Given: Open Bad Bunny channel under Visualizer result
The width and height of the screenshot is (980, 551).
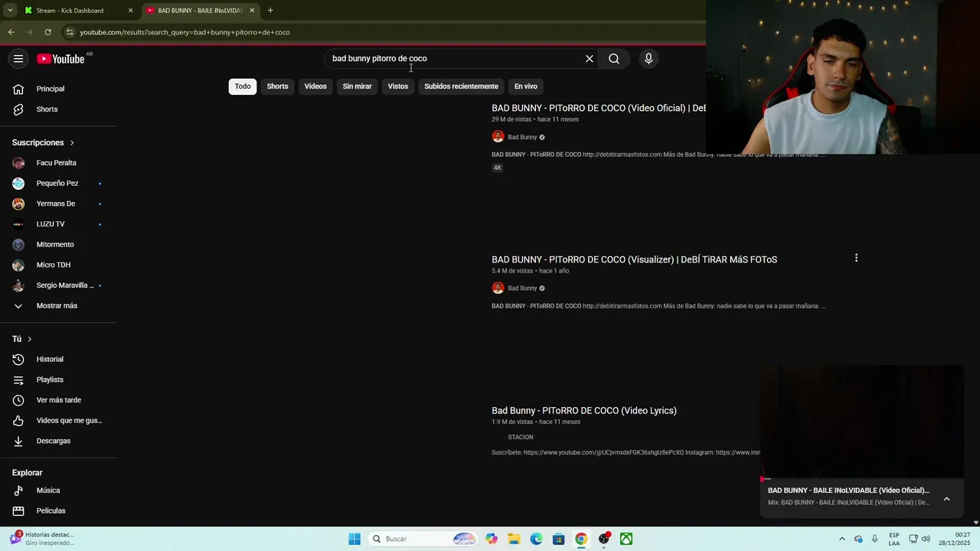Looking at the screenshot, I should pos(522,289).
